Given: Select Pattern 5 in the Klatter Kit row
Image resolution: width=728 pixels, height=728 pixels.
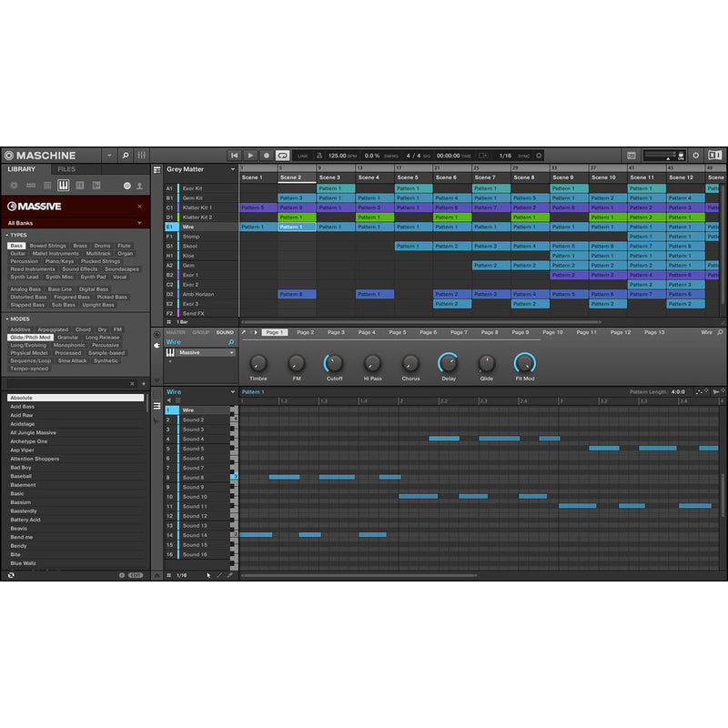Looking at the screenshot, I should coord(259,207).
